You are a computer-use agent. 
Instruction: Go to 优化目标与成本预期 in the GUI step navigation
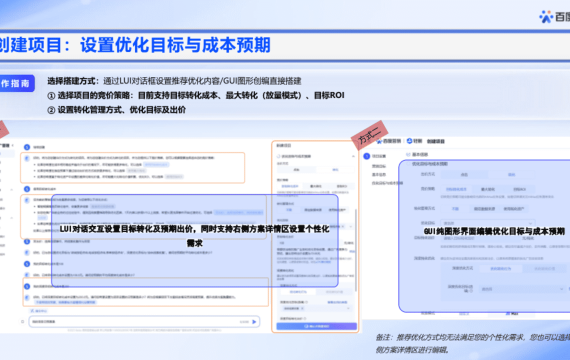pos(388,183)
